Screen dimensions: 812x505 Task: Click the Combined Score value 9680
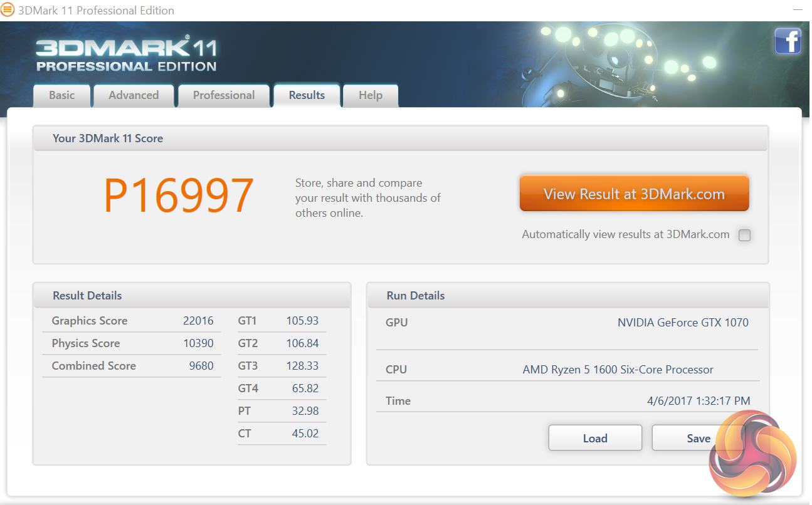pos(201,366)
